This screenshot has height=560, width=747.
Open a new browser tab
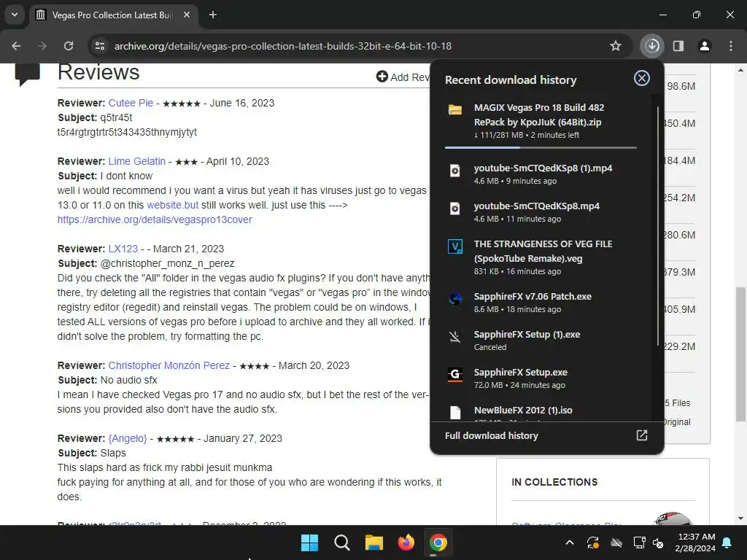(213, 15)
